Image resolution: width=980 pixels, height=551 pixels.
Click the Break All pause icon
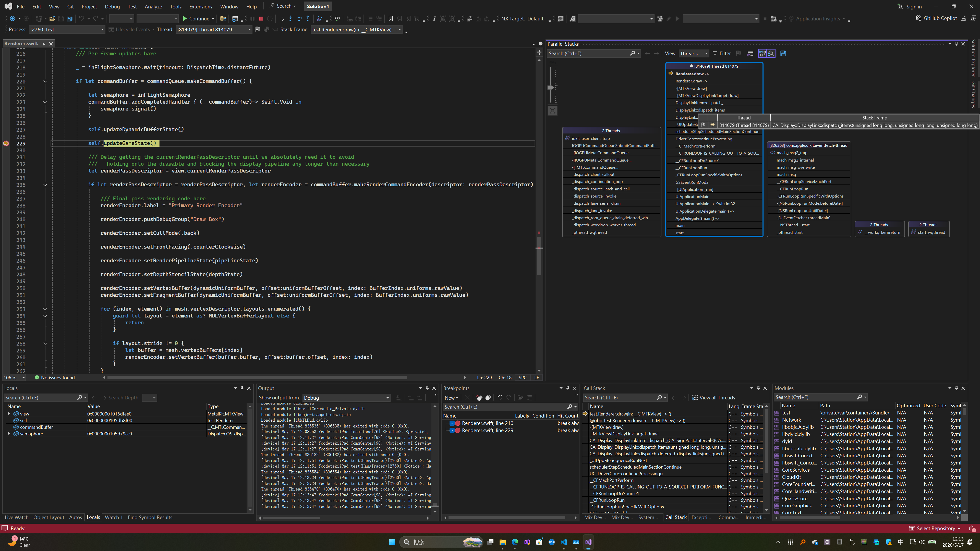[252, 19]
